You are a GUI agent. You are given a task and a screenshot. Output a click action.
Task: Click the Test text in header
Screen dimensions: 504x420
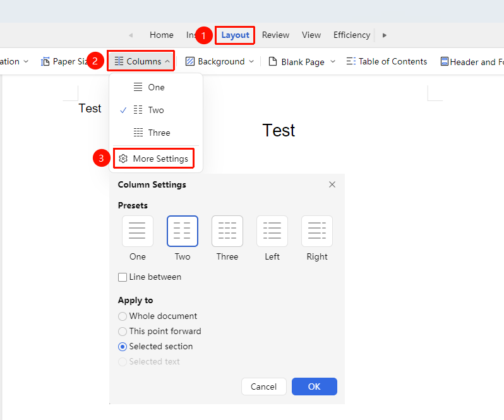point(90,108)
